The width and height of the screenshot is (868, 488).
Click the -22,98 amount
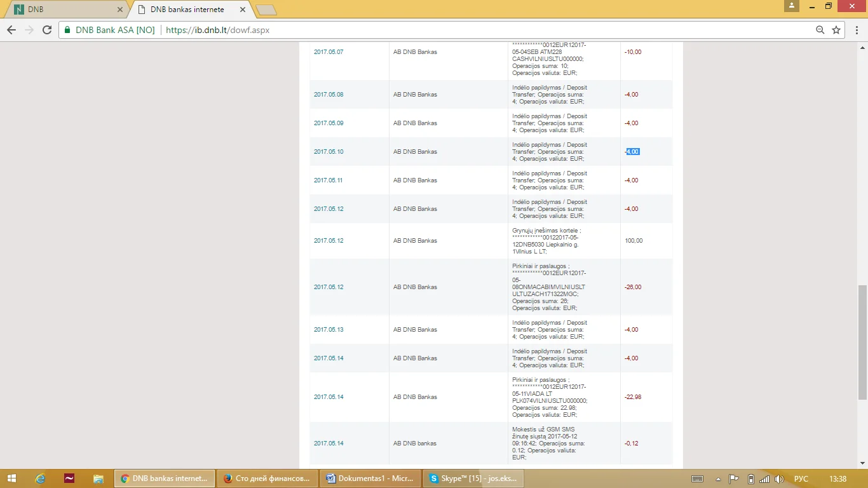pyautogui.click(x=633, y=397)
